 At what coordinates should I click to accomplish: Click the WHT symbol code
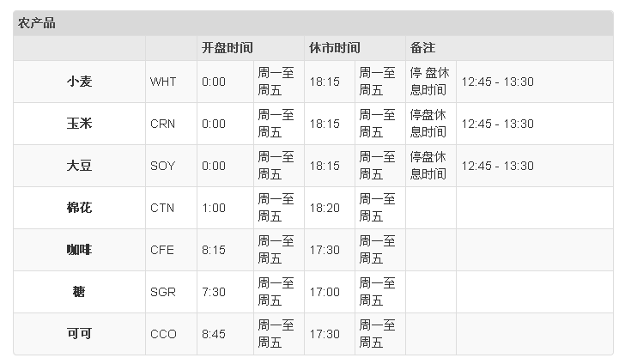click(x=162, y=82)
